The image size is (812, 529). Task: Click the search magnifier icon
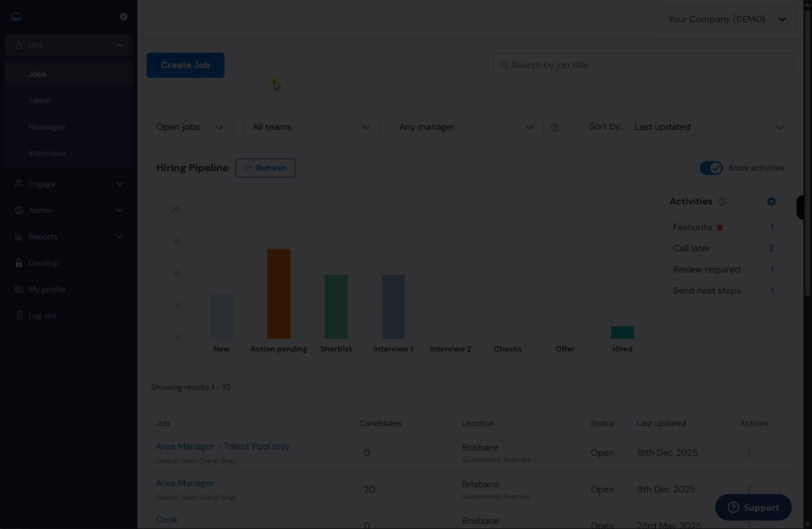click(504, 65)
